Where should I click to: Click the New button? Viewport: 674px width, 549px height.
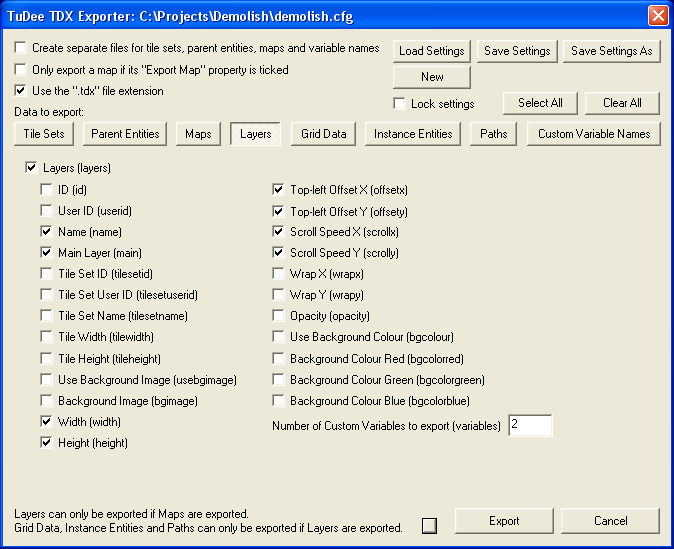[x=432, y=77]
